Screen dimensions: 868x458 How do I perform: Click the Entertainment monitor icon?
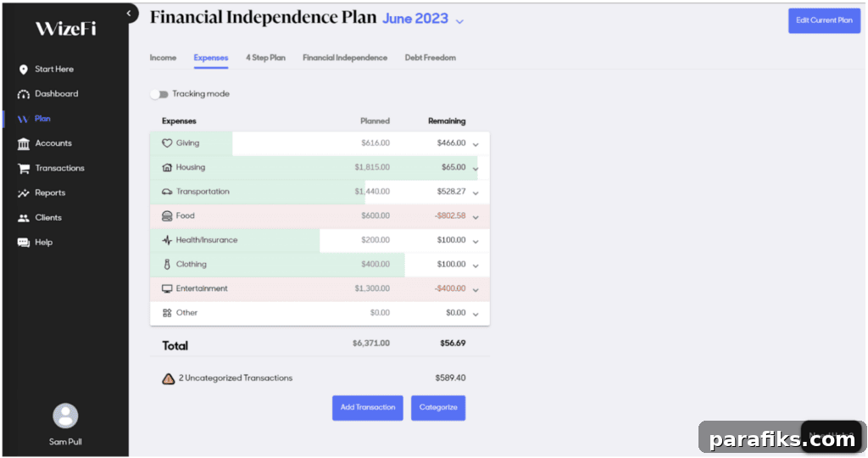point(167,288)
